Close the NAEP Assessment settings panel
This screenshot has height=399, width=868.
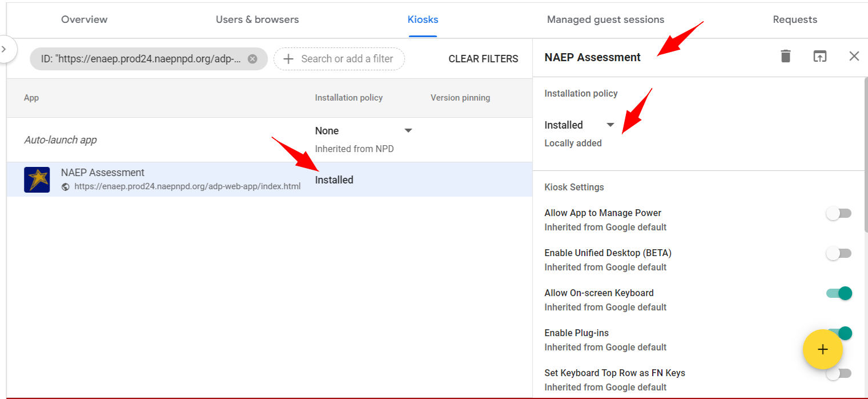(854, 56)
